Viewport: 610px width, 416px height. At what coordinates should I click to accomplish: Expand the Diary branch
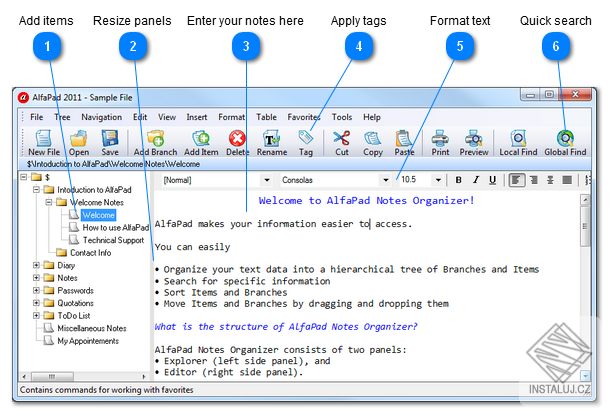pyautogui.click(x=36, y=265)
